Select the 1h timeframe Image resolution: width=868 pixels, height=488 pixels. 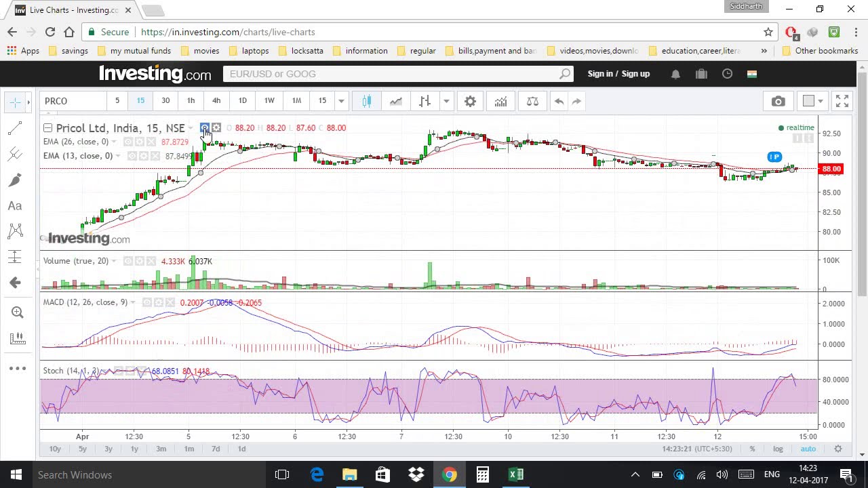[x=191, y=101]
